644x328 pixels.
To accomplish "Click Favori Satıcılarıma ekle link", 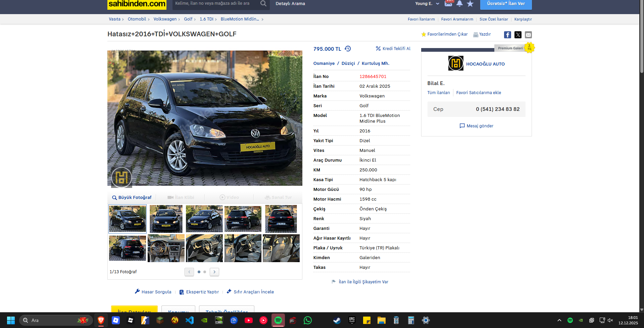I will click(479, 93).
